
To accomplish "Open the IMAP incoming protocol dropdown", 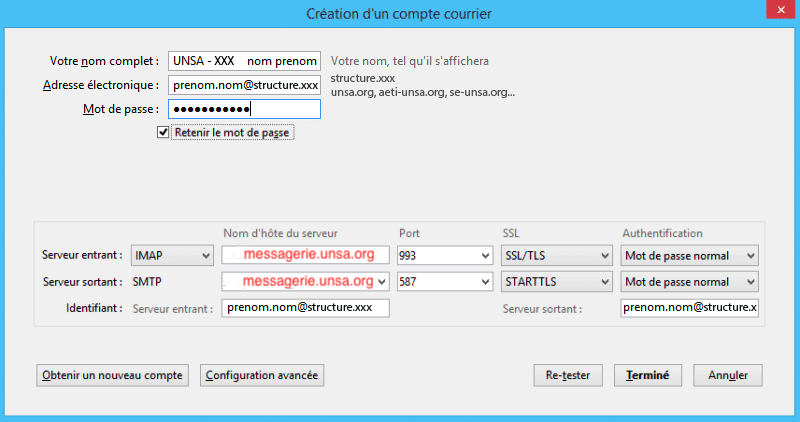I will click(172, 256).
